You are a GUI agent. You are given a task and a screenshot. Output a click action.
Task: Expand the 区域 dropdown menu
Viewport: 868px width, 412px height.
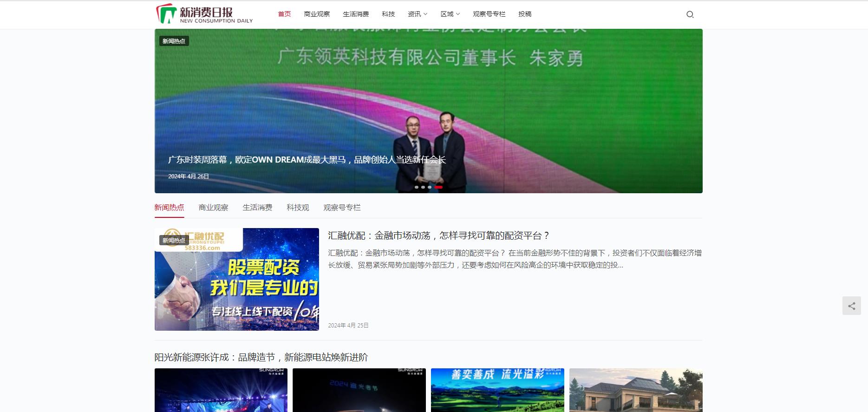click(x=450, y=14)
